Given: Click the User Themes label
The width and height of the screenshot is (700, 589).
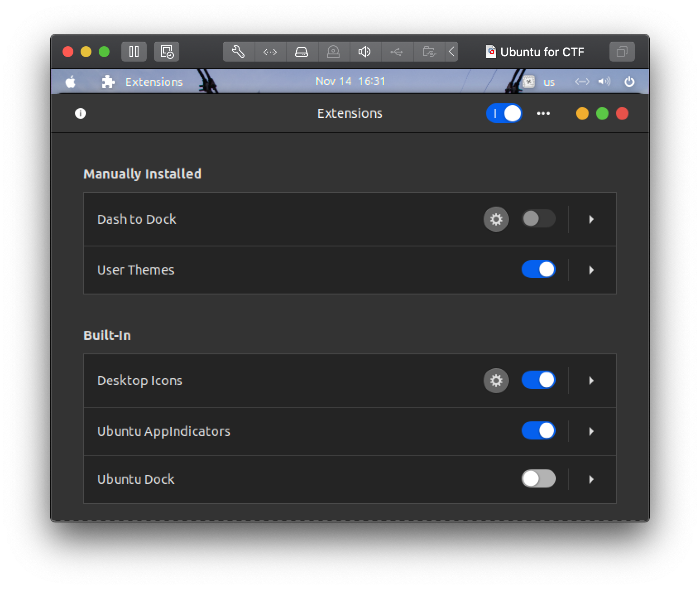Looking at the screenshot, I should tap(136, 270).
